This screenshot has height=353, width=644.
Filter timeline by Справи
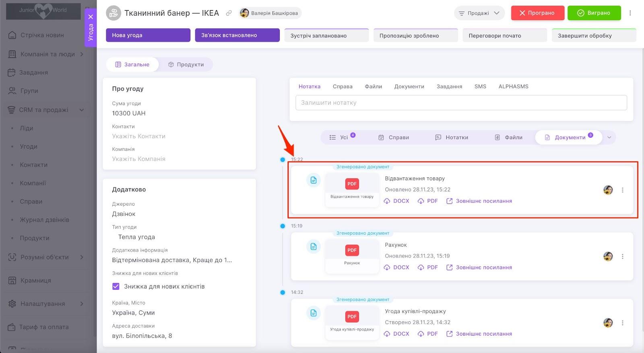[x=394, y=137]
